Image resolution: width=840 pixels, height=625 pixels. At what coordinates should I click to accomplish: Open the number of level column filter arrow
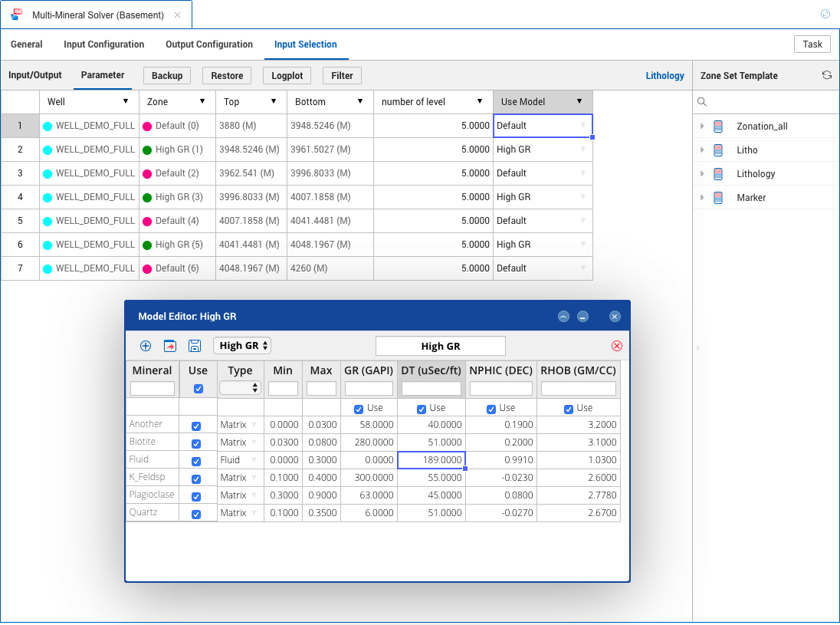coord(480,101)
